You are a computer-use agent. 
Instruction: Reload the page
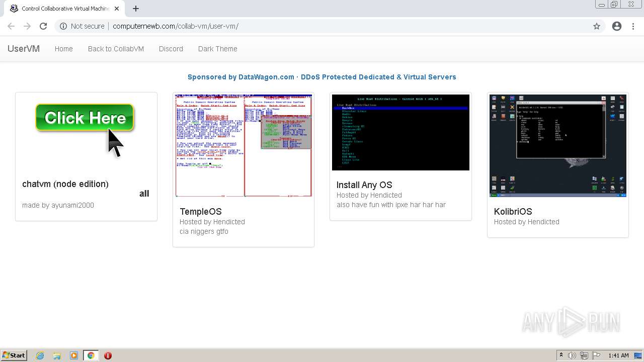[x=43, y=26]
